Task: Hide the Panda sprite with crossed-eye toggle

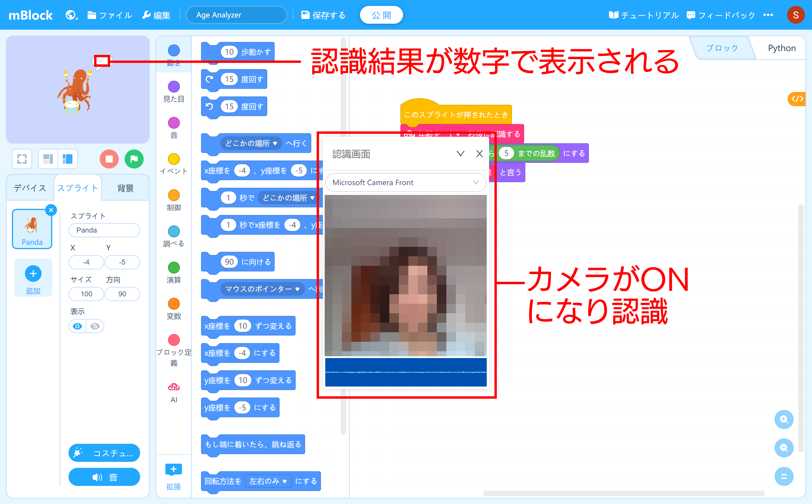Action: [95, 326]
